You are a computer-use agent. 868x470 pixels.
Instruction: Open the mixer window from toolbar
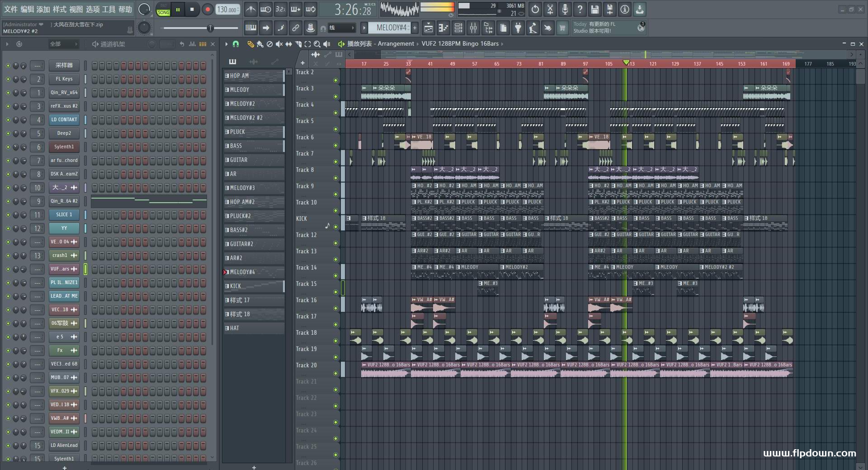(473, 28)
